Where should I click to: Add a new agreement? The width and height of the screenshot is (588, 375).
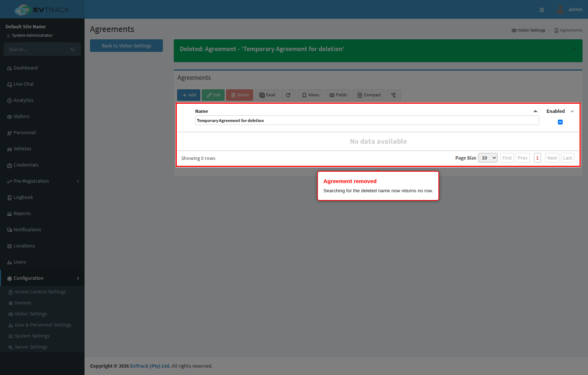[x=189, y=95]
